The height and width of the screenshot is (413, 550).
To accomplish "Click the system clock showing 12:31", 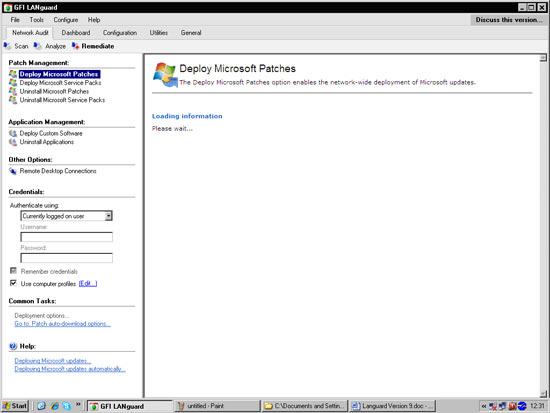I will pos(537,406).
